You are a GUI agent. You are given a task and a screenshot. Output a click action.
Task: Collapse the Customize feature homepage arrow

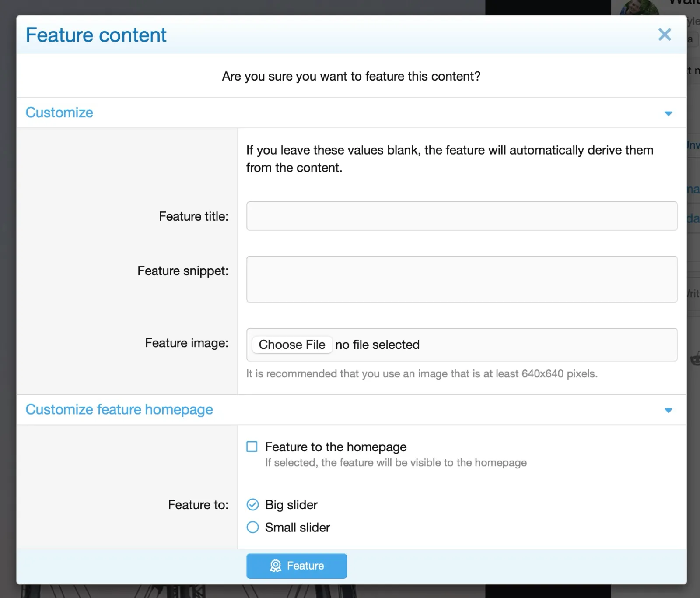click(x=668, y=410)
